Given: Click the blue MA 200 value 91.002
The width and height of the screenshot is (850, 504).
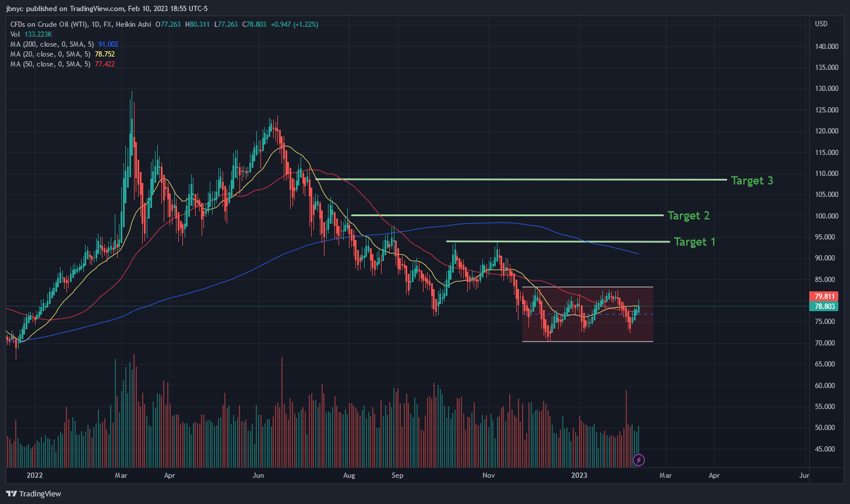Looking at the screenshot, I should point(108,44).
